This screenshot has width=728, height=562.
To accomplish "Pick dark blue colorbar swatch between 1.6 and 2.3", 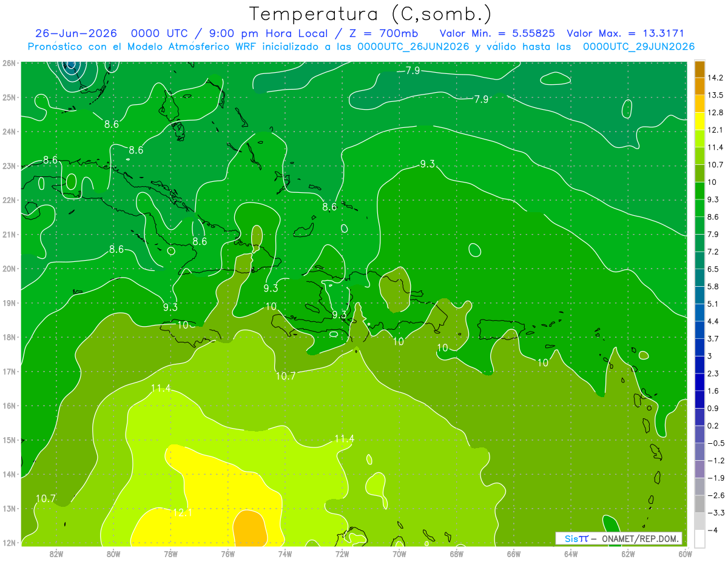I will 699,381.
